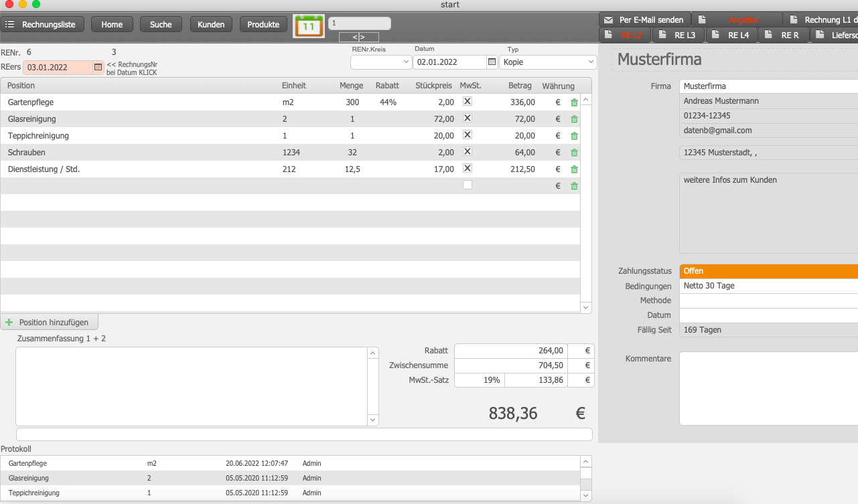Image resolution: width=858 pixels, height=504 pixels.
Task: Toggle MwSt. checkbox for Teppichreinigung
Action: pos(468,135)
